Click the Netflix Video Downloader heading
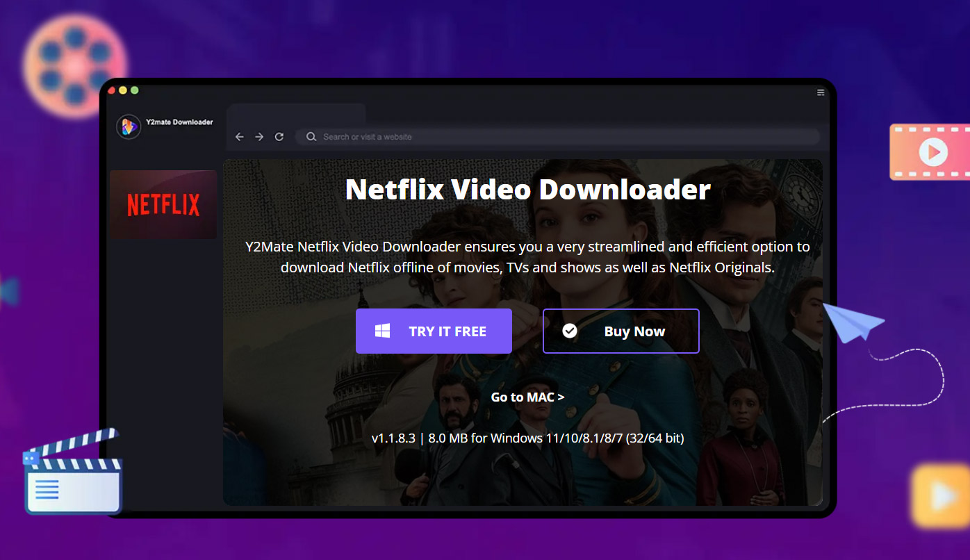This screenshot has height=560, width=970. (x=527, y=188)
